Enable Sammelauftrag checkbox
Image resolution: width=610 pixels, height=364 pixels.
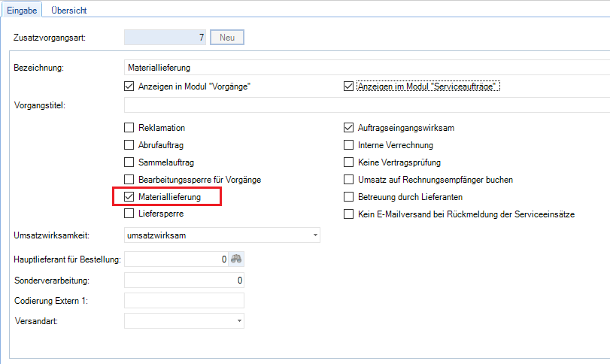click(x=129, y=162)
